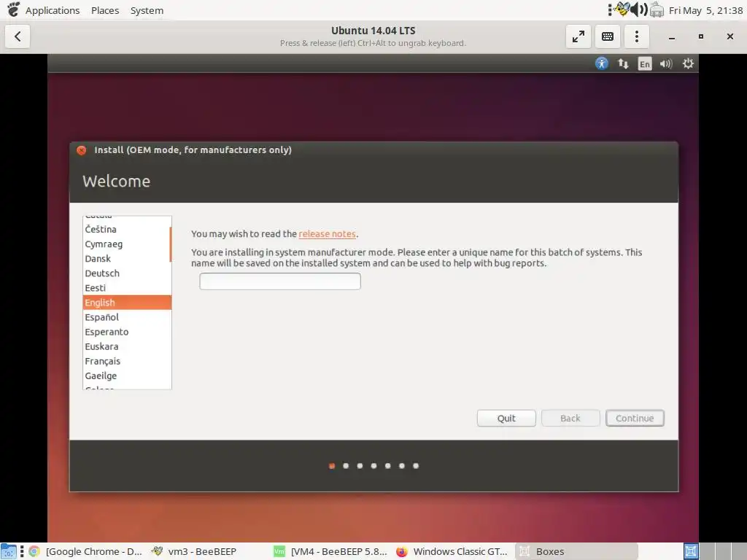Go back using the Boxes back arrow
Viewport: 747px width, 560px height.
18,36
